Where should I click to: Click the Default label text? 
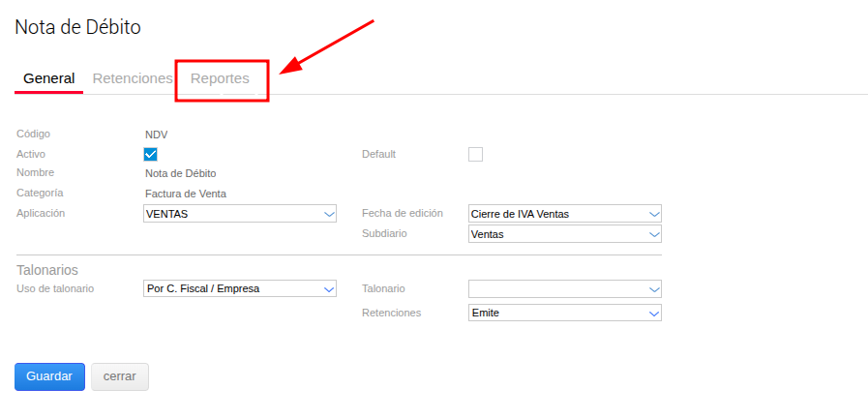tap(378, 154)
